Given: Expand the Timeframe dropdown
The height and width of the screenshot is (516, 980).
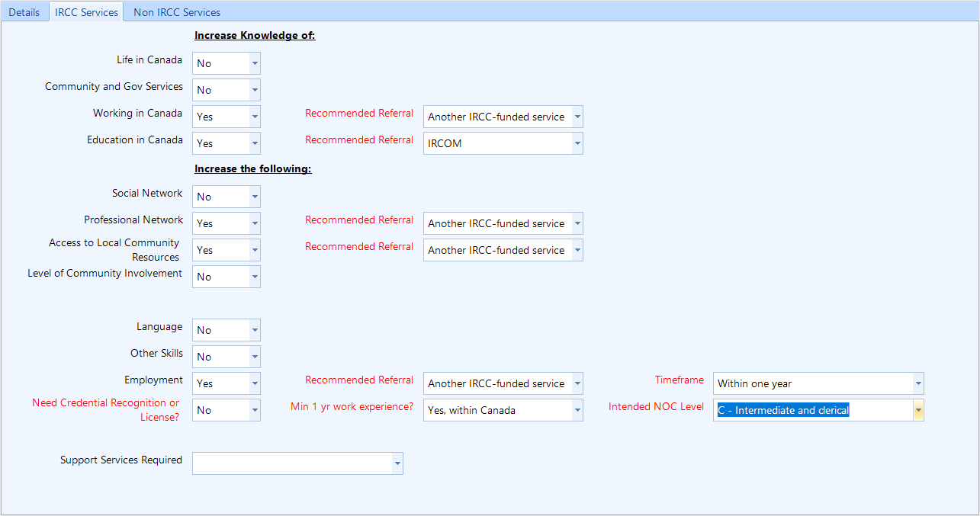Looking at the screenshot, I should point(918,383).
